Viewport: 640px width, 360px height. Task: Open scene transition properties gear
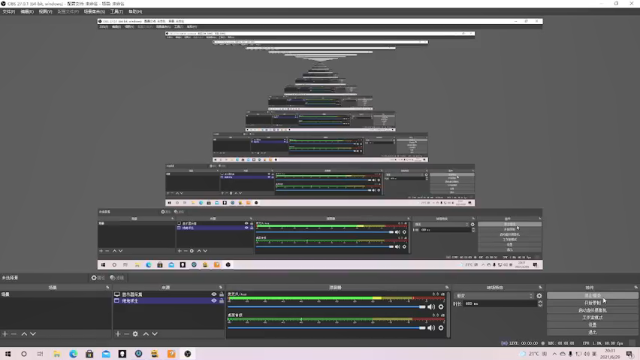pos(539,296)
